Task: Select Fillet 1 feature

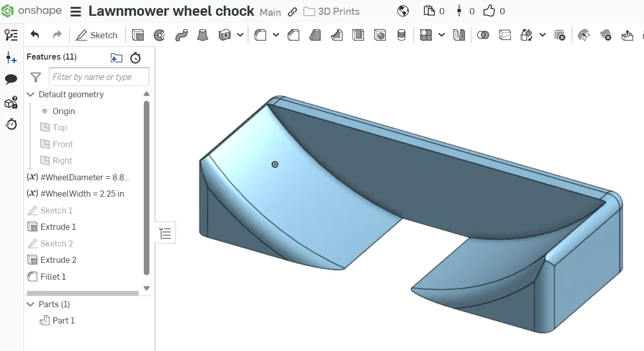Action: click(x=46, y=277)
